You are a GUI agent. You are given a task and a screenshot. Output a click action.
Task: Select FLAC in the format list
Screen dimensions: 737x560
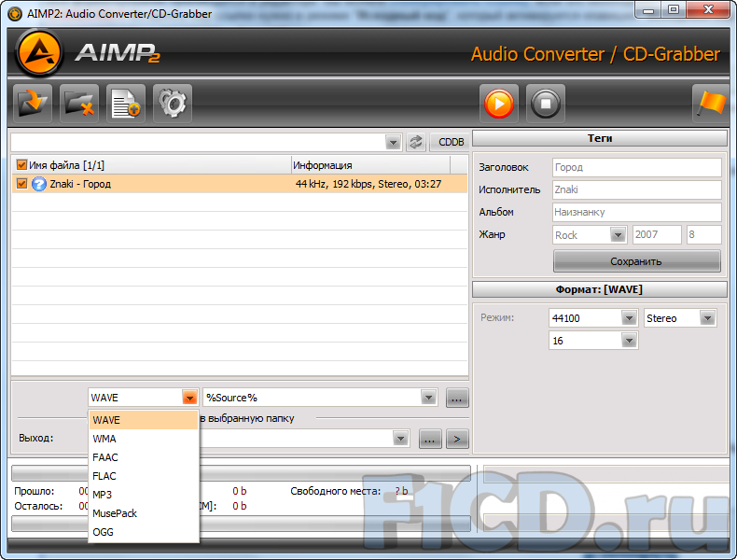144,476
